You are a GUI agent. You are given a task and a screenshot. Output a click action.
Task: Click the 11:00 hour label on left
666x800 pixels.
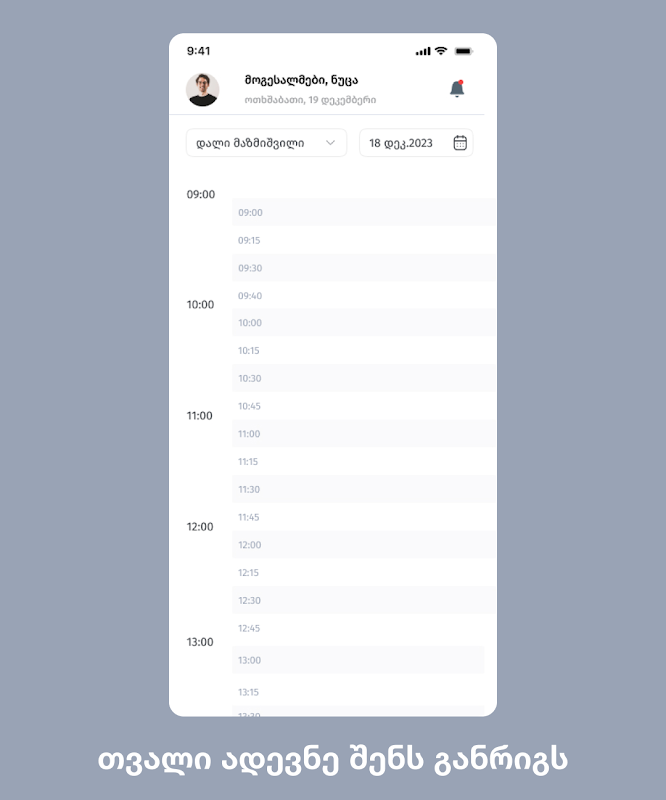pyautogui.click(x=200, y=416)
